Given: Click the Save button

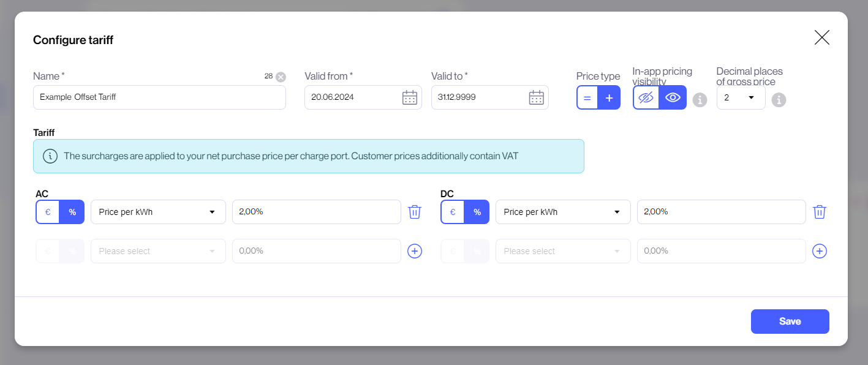Looking at the screenshot, I should [790, 322].
